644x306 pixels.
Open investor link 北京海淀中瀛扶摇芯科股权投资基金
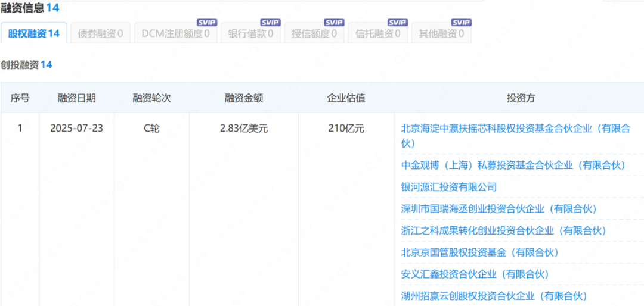[515, 129]
